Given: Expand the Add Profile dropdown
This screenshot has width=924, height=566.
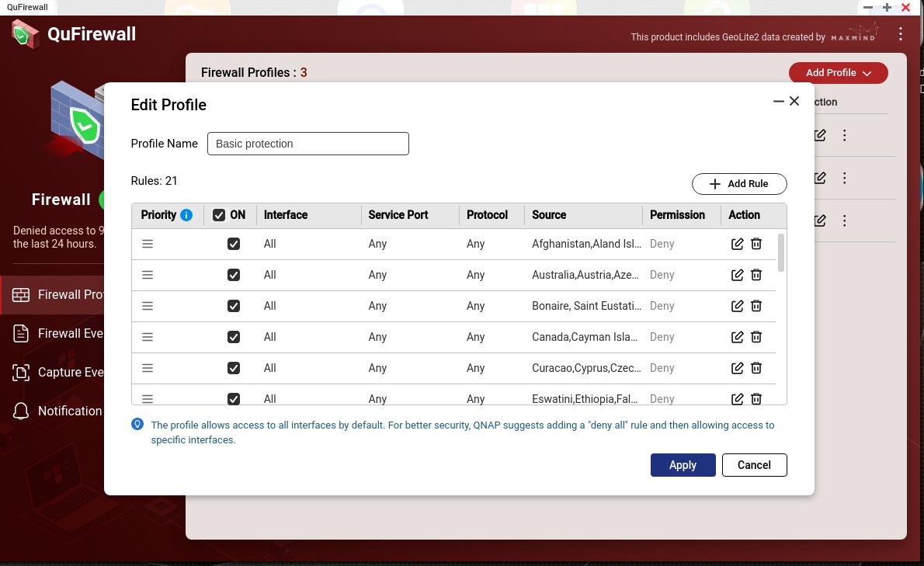Looking at the screenshot, I should click(x=838, y=73).
